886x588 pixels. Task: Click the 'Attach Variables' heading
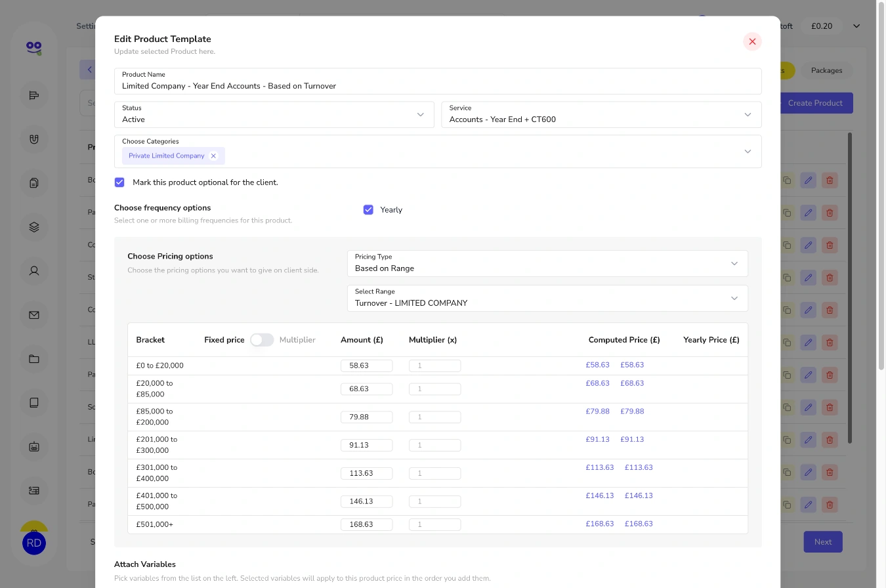pyautogui.click(x=145, y=564)
